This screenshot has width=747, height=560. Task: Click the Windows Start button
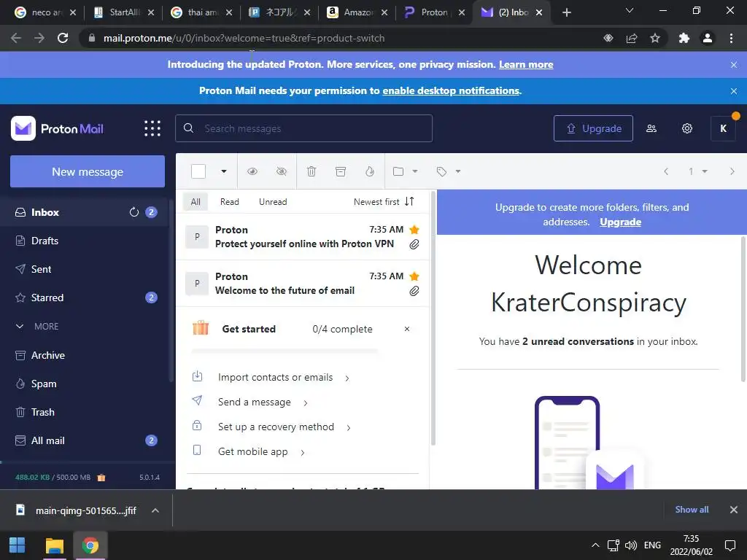[x=18, y=545]
